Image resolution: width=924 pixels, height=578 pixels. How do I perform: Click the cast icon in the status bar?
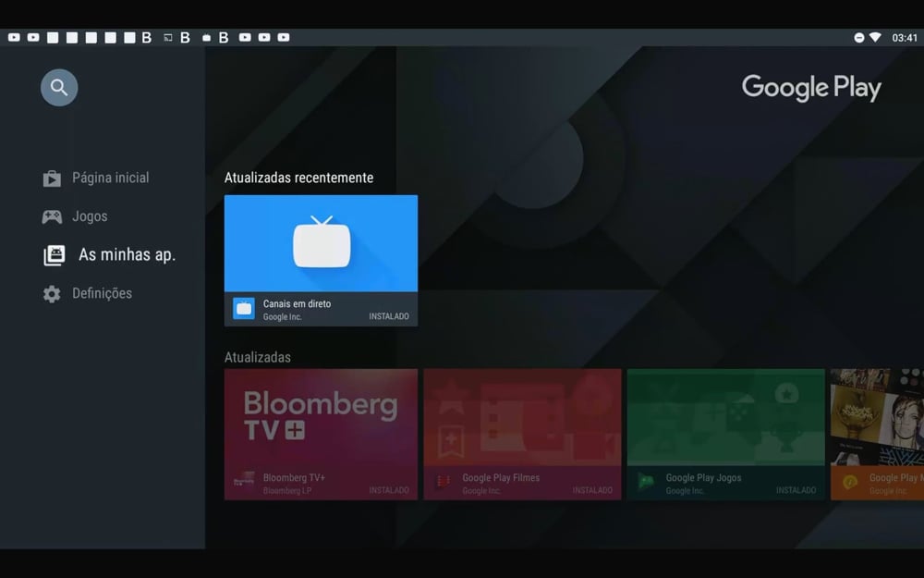(x=168, y=38)
